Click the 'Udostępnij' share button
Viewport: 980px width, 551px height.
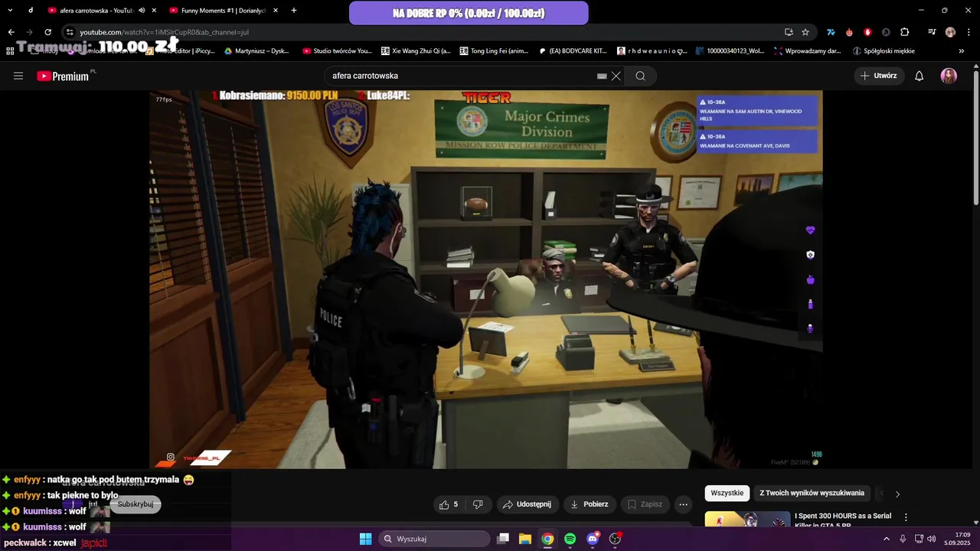click(x=527, y=504)
